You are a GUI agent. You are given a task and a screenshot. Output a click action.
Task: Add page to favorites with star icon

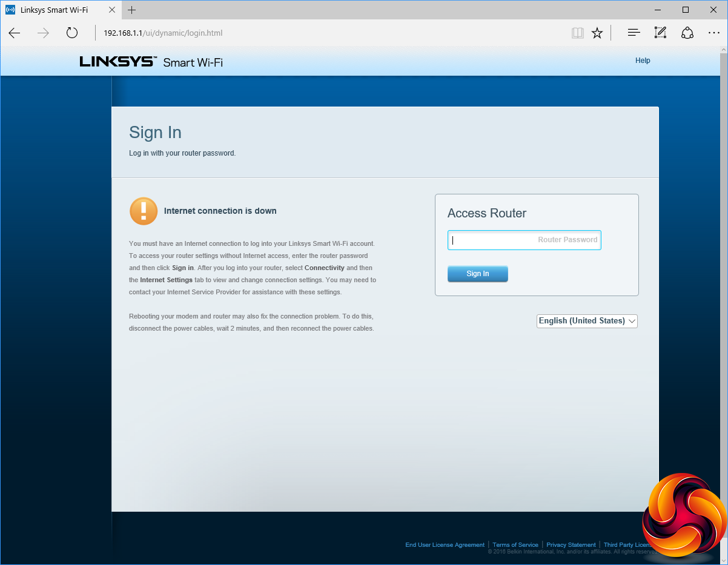[597, 33]
